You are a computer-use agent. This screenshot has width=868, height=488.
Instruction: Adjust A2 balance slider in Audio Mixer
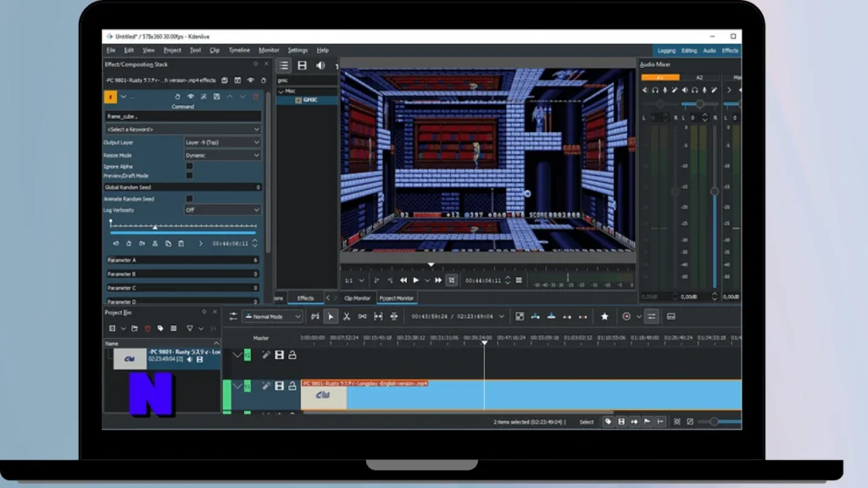click(699, 104)
